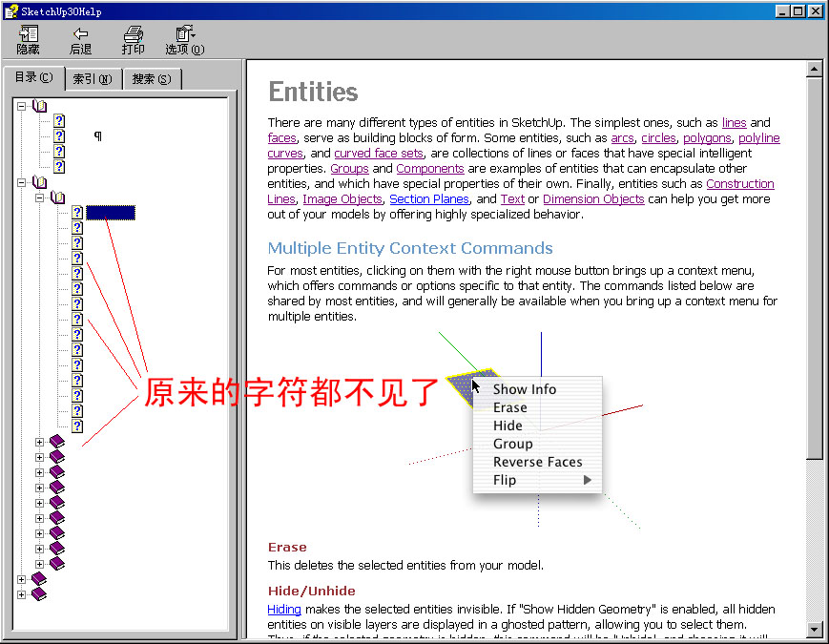Open the 'arcs' link
The image size is (829, 644).
(x=622, y=138)
